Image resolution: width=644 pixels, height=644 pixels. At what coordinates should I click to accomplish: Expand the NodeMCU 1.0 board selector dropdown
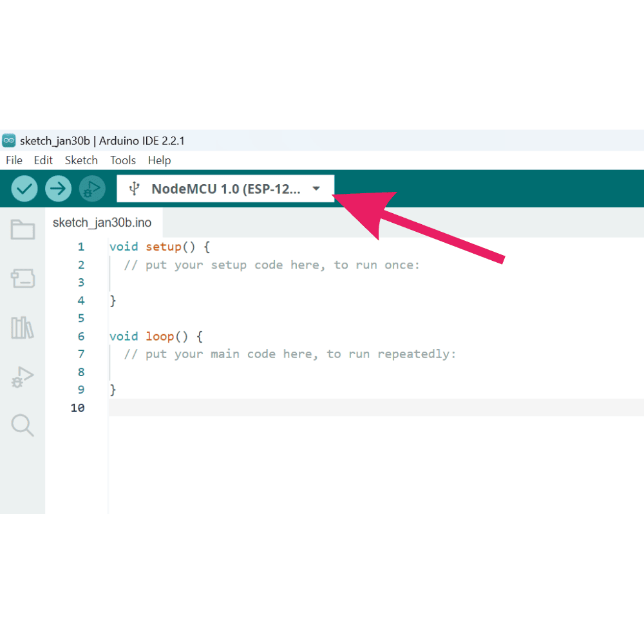225,189
